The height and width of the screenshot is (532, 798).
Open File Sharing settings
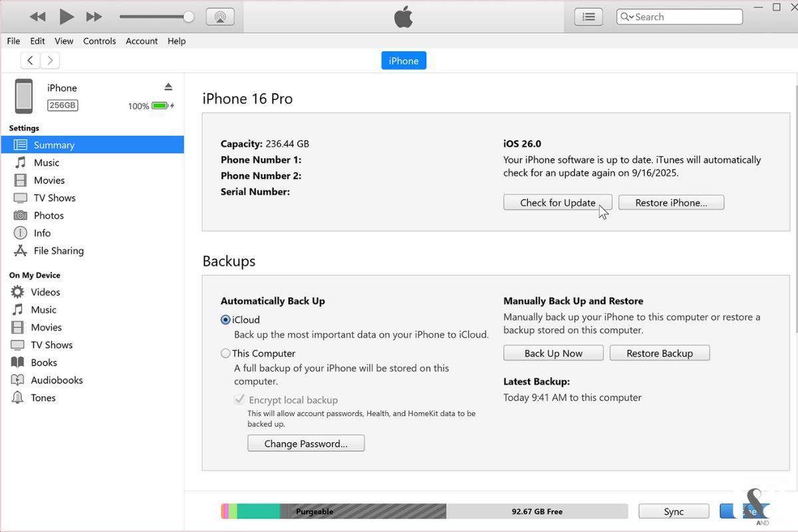(x=58, y=251)
